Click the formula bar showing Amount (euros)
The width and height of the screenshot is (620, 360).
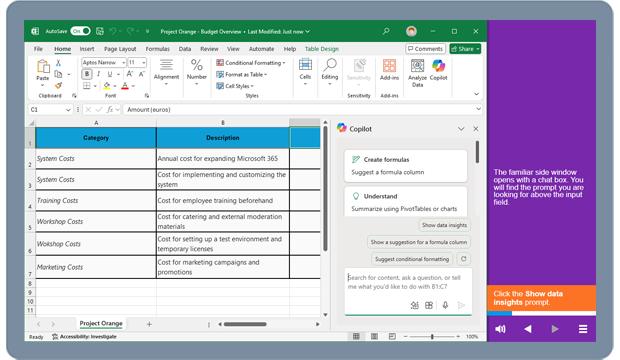(x=299, y=110)
